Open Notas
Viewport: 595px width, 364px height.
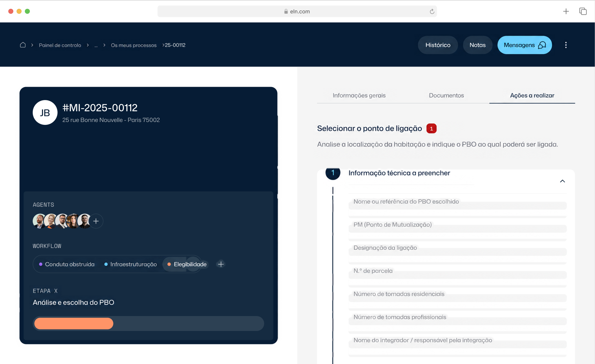pyautogui.click(x=477, y=45)
